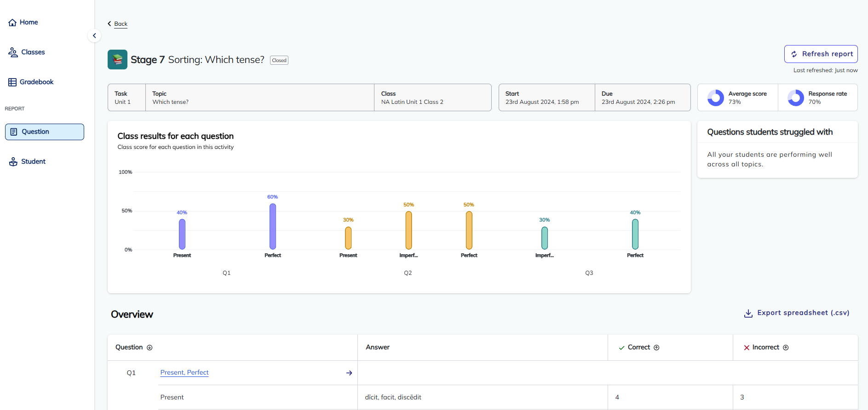868x410 pixels.
Task: Select the Question report tab
Action: (45, 132)
